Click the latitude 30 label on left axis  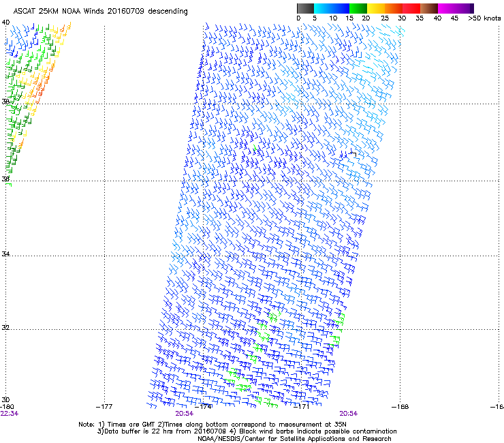5,400
